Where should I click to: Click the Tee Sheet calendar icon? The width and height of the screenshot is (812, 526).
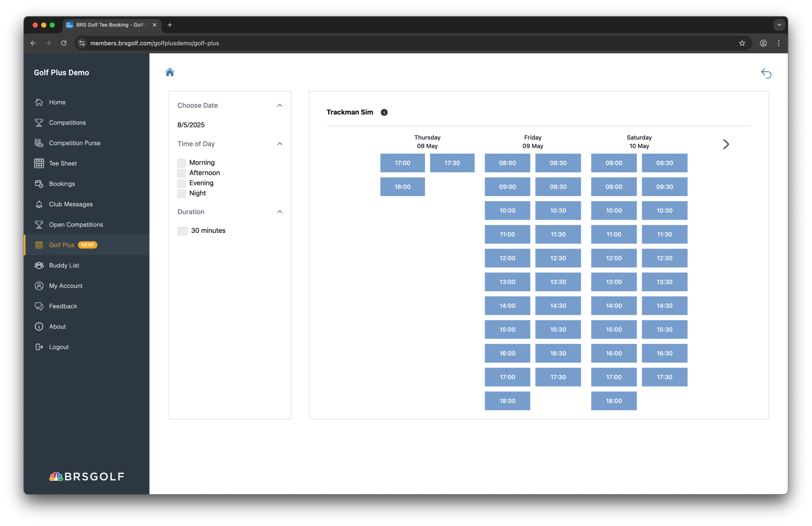click(39, 163)
